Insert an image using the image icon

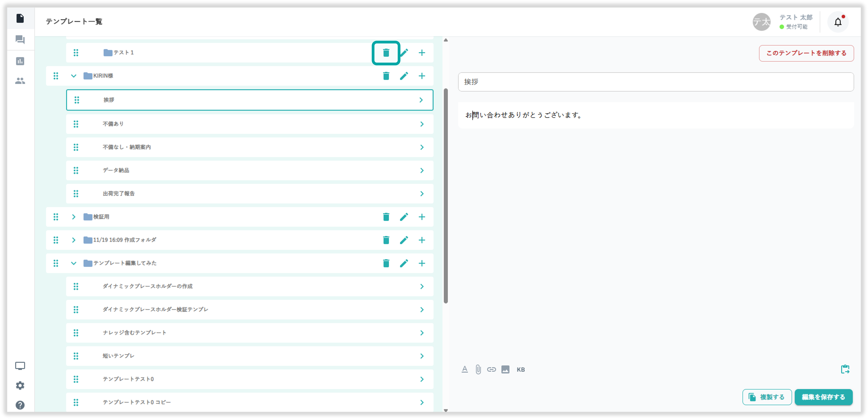click(x=505, y=369)
